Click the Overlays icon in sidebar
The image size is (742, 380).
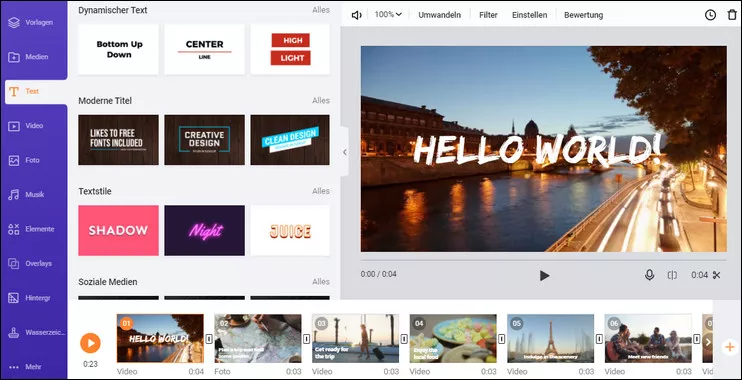click(x=14, y=264)
